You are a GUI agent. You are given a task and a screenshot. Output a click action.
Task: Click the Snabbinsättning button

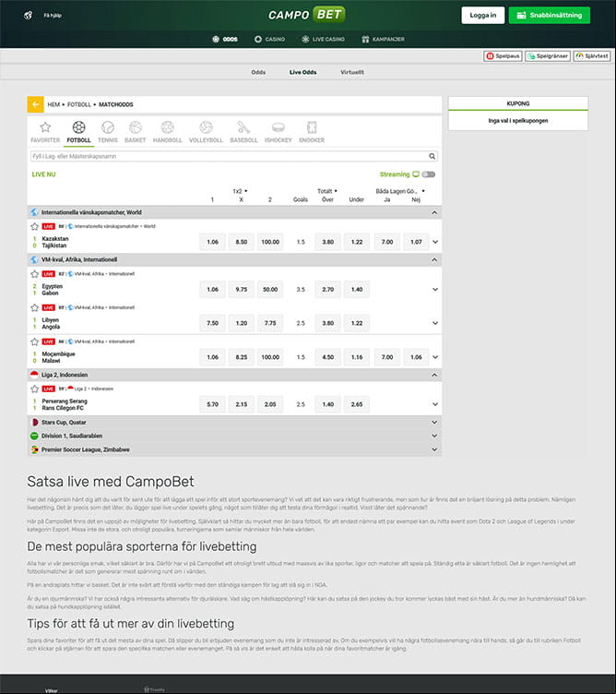[x=550, y=15]
